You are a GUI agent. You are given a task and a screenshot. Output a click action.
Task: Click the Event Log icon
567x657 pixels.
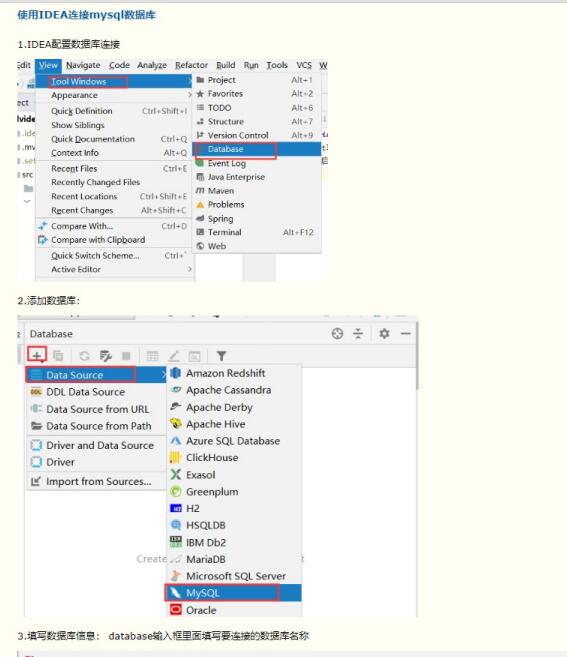click(x=200, y=163)
